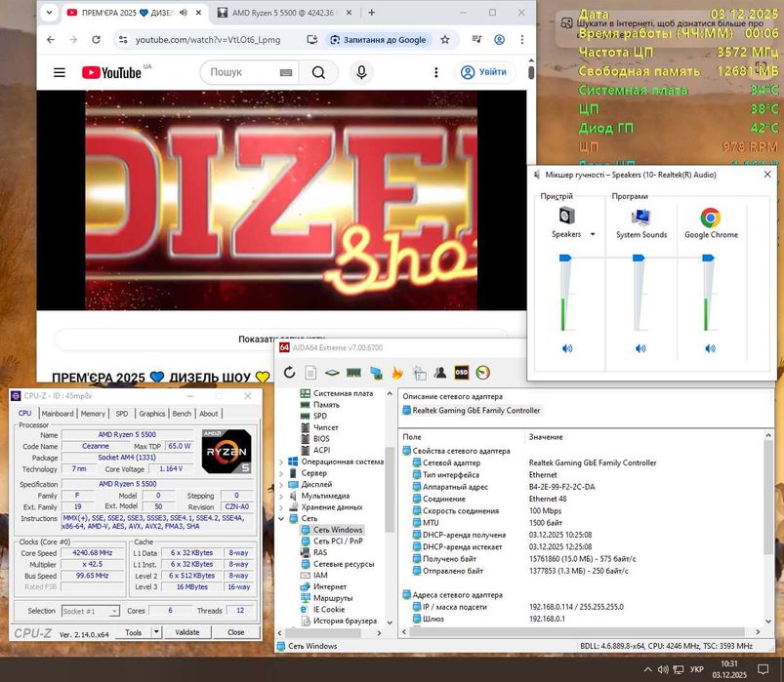Switch to CPU-Z Bench tab
784x682 pixels.
tap(182, 413)
